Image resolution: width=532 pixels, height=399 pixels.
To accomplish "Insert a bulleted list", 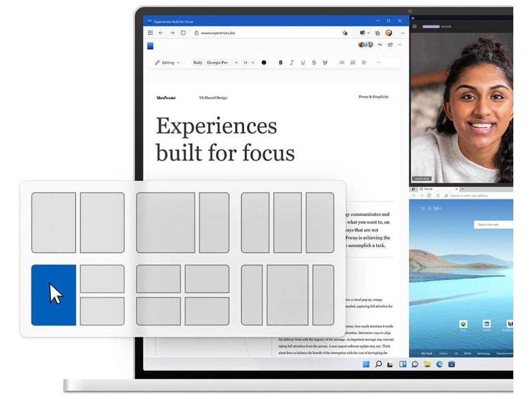I will coord(342,62).
